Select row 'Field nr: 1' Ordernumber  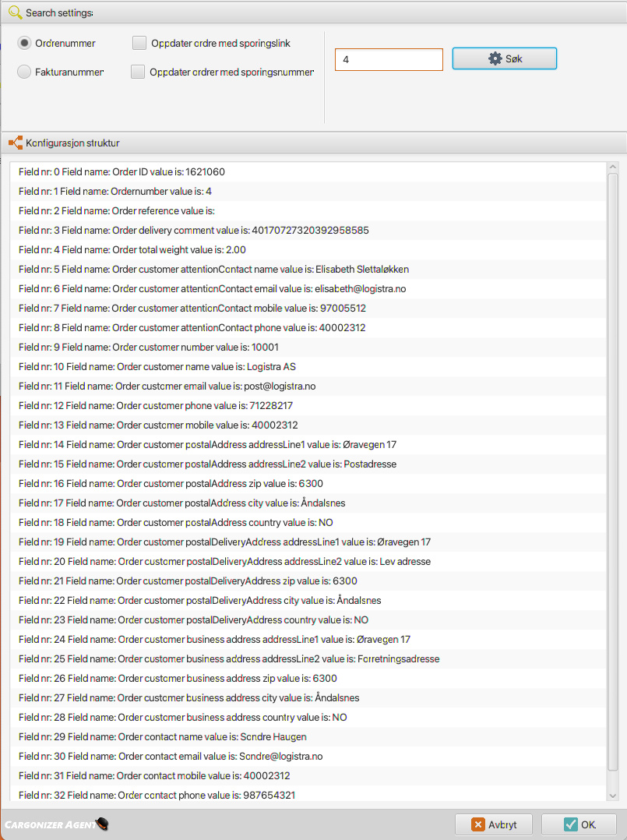[x=308, y=191]
